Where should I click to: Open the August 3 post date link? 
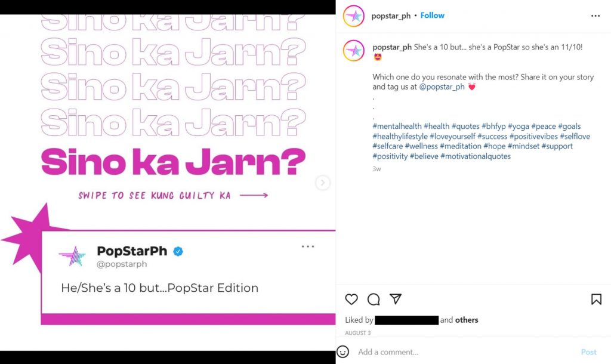pos(358,333)
